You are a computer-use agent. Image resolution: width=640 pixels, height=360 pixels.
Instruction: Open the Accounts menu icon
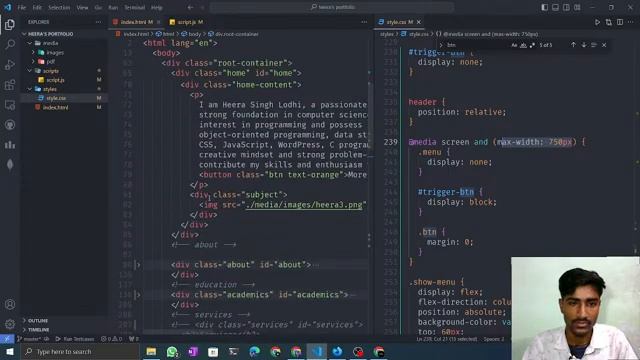pyautogui.click(x=10, y=304)
